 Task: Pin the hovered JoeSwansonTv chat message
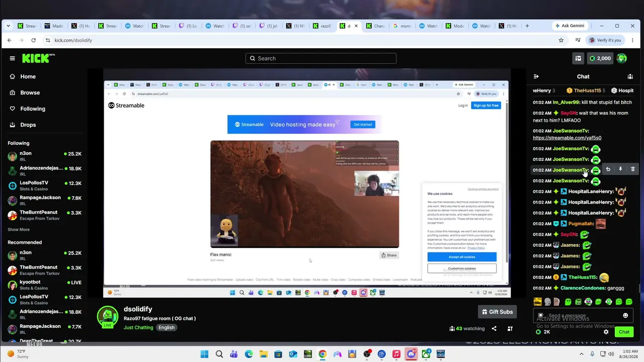[x=620, y=169]
